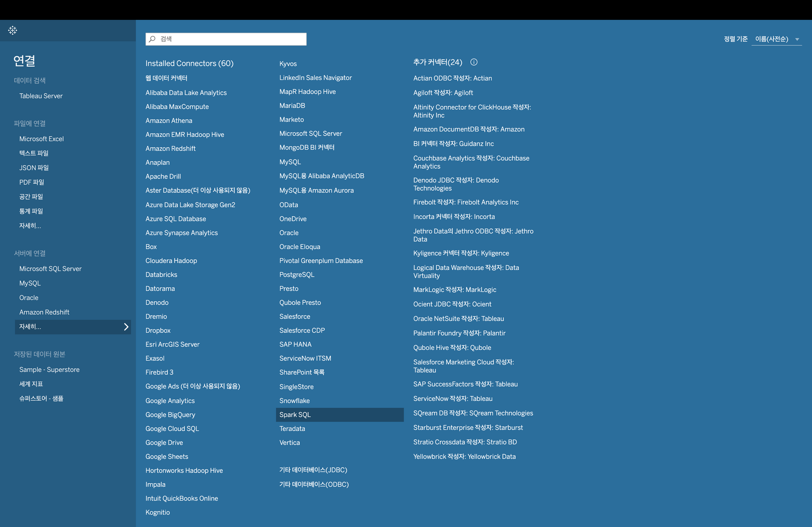
Task: Choose MySQL in the sidebar server list
Action: click(x=30, y=284)
